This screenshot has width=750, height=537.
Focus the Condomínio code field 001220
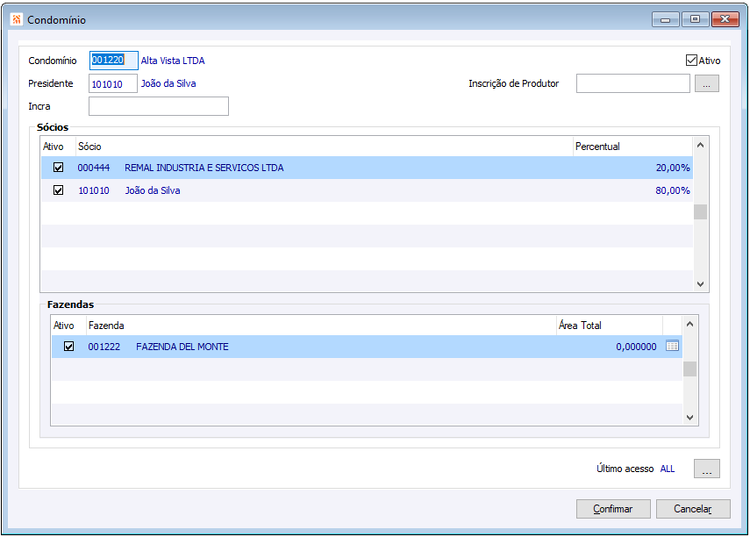tap(113, 60)
